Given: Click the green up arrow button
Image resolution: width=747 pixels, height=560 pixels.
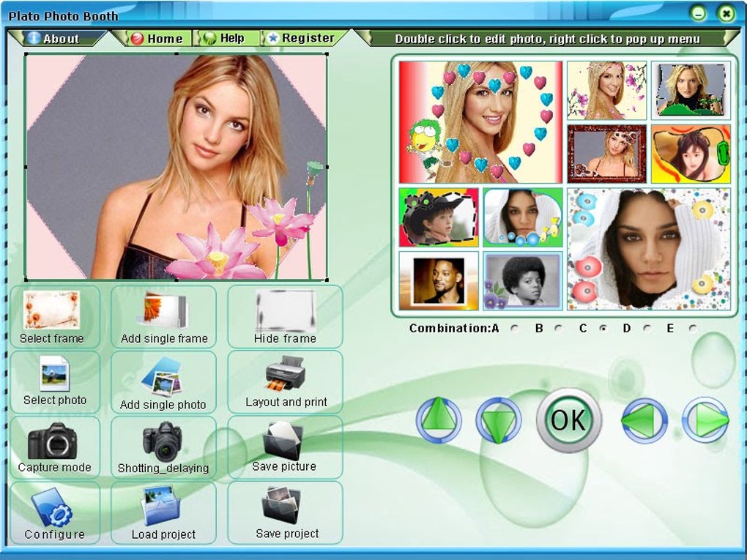Looking at the screenshot, I should pyautogui.click(x=438, y=420).
